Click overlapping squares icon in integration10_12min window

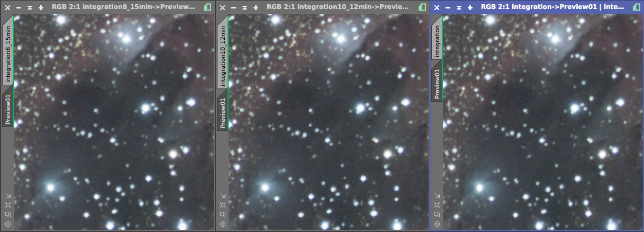222,215
